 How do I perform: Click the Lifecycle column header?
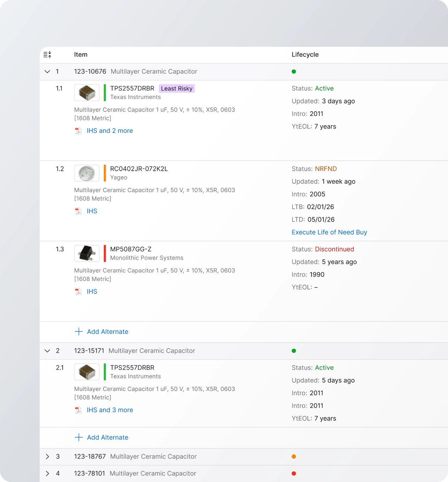coord(305,55)
